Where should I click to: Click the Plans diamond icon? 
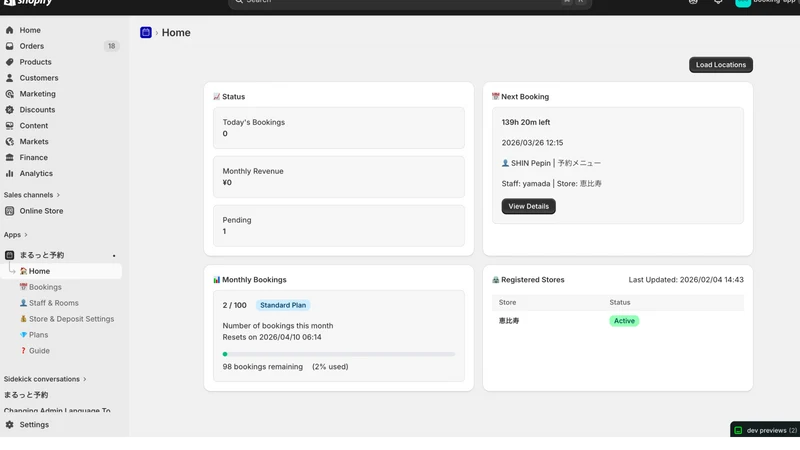pyautogui.click(x=23, y=335)
